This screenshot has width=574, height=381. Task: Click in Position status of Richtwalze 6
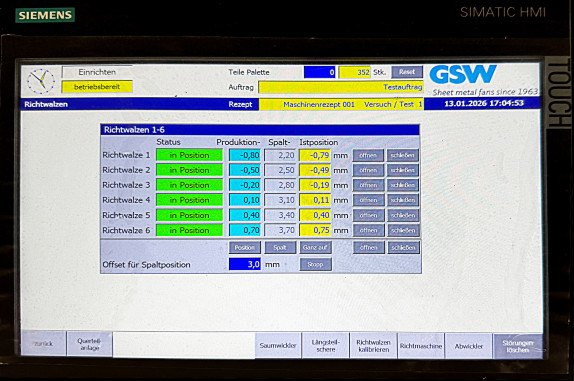[x=189, y=230]
